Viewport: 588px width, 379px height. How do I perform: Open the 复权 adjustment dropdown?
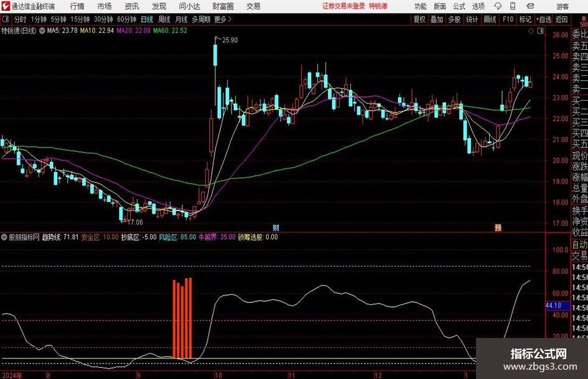(x=419, y=19)
